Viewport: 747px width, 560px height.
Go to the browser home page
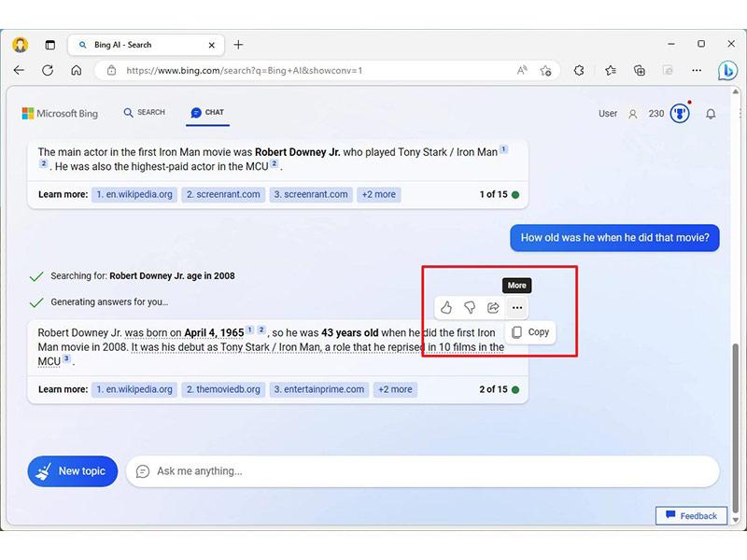click(x=76, y=71)
